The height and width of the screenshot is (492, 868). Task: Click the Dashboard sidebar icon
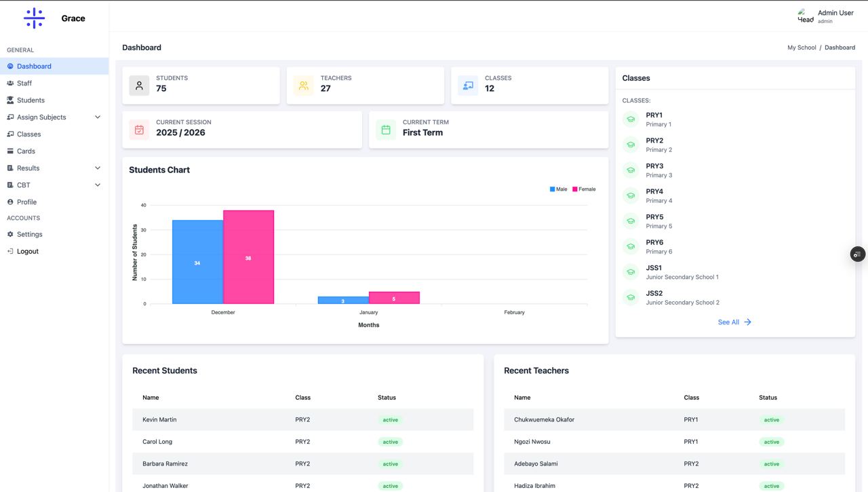click(x=10, y=67)
